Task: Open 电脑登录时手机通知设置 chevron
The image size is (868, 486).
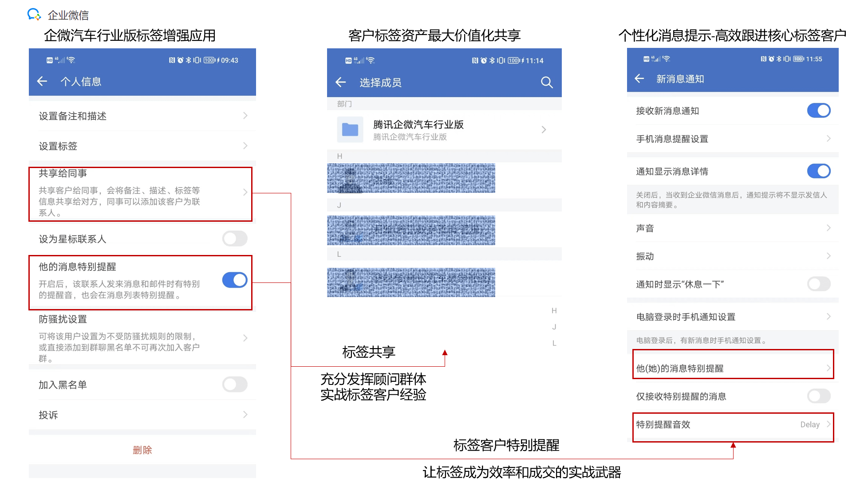Action: pos(828,316)
